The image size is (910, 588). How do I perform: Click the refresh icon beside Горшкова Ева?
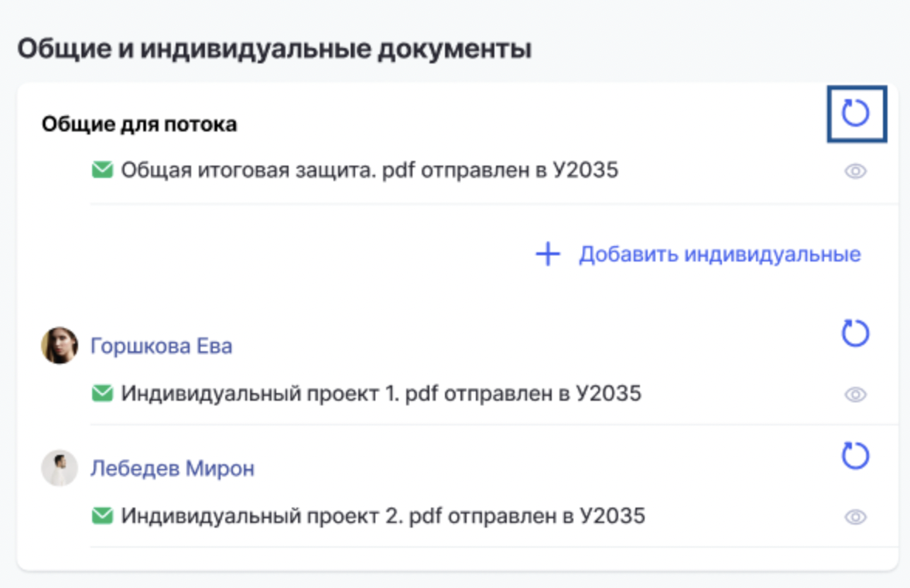pyautogui.click(x=856, y=333)
